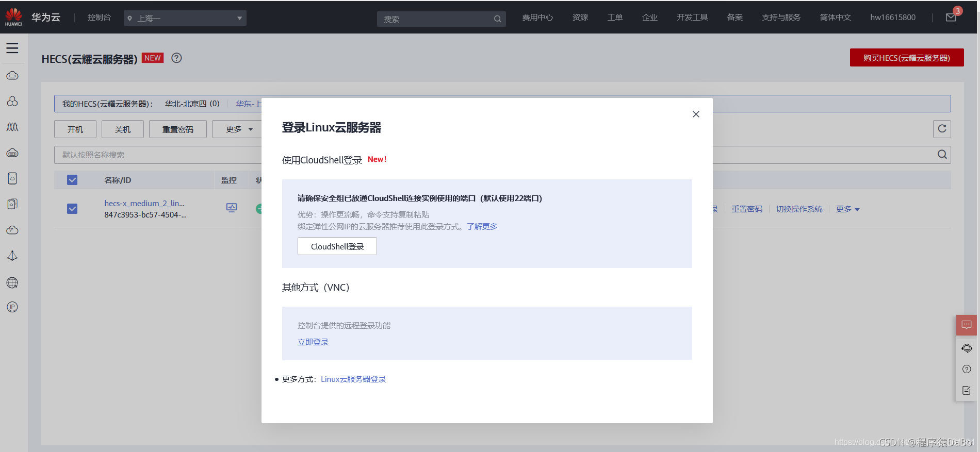Open the globe network sidebar icon

click(12, 282)
